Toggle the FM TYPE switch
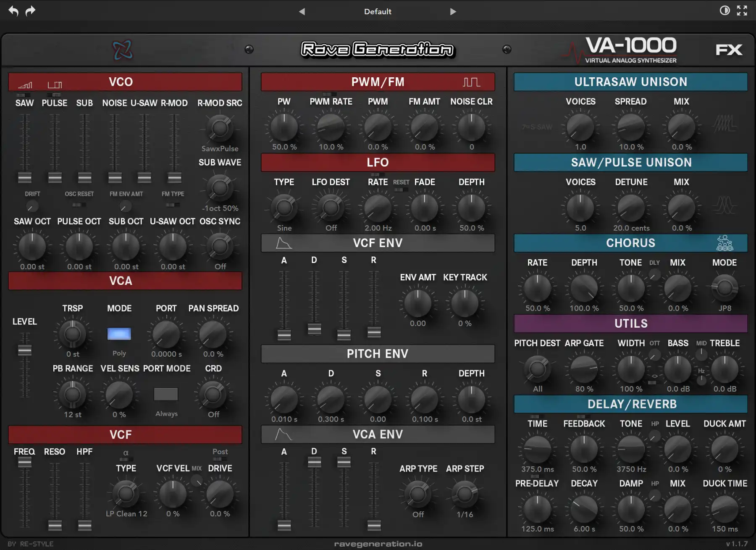 172,205
